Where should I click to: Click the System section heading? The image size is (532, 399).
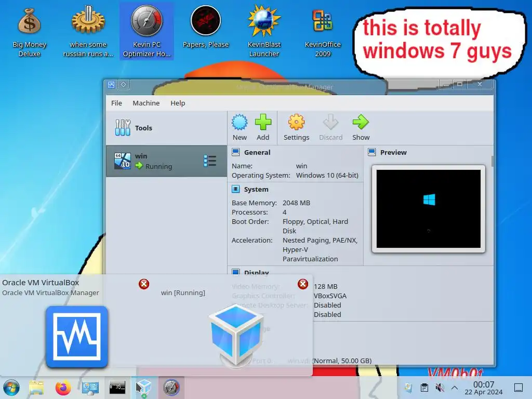pos(256,189)
